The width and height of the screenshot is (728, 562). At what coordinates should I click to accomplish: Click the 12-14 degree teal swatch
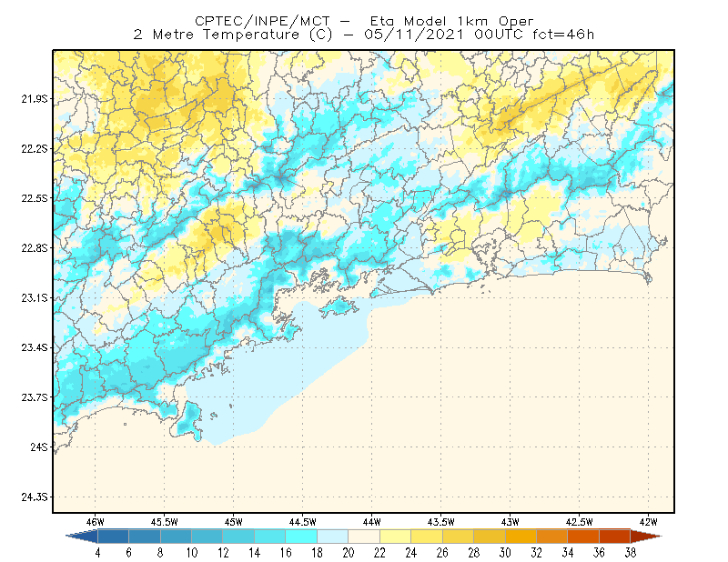point(238,537)
